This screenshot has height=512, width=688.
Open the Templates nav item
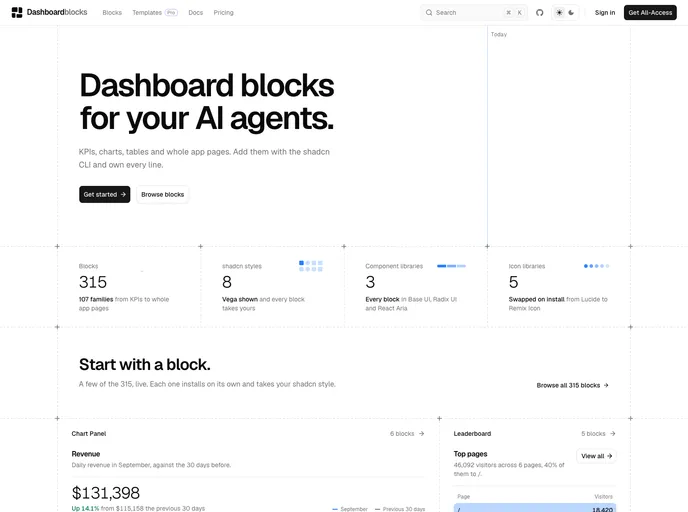point(147,13)
